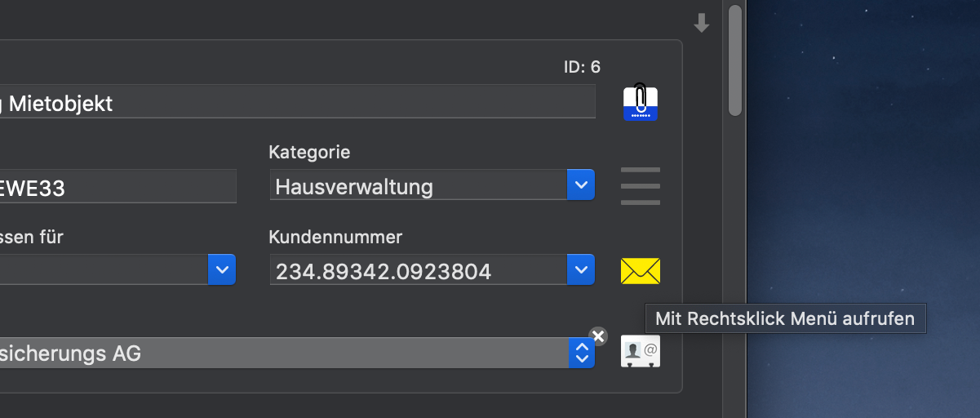Screen dimensions: 980x418
Task: Click the starry desktop background
Action: pos(863,163)
